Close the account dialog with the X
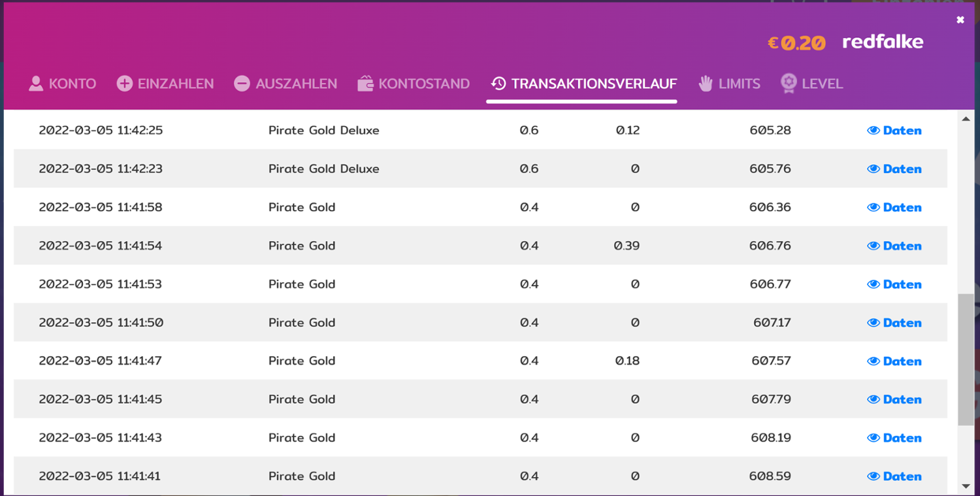This screenshot has height=496, width=980. pos(960,20)
